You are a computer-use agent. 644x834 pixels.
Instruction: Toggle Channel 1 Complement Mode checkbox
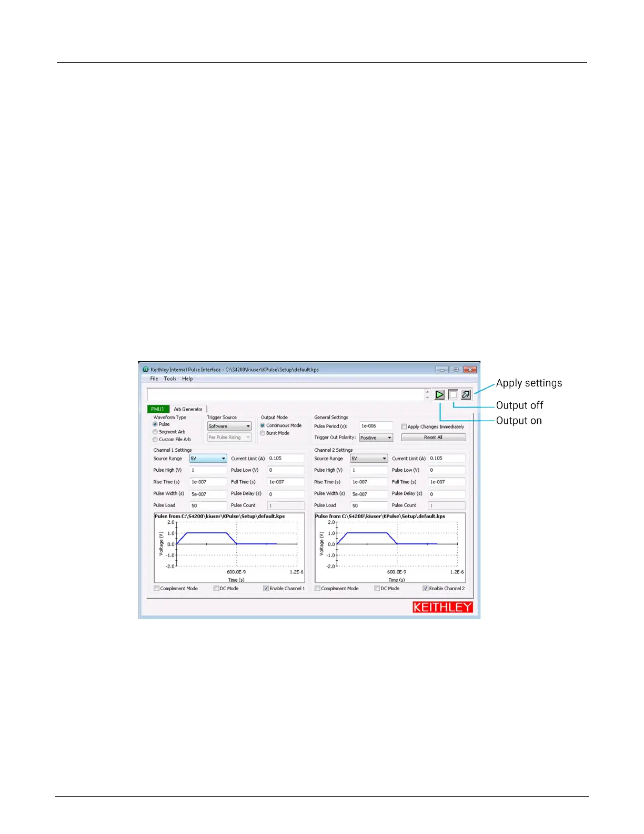(157, 588)
